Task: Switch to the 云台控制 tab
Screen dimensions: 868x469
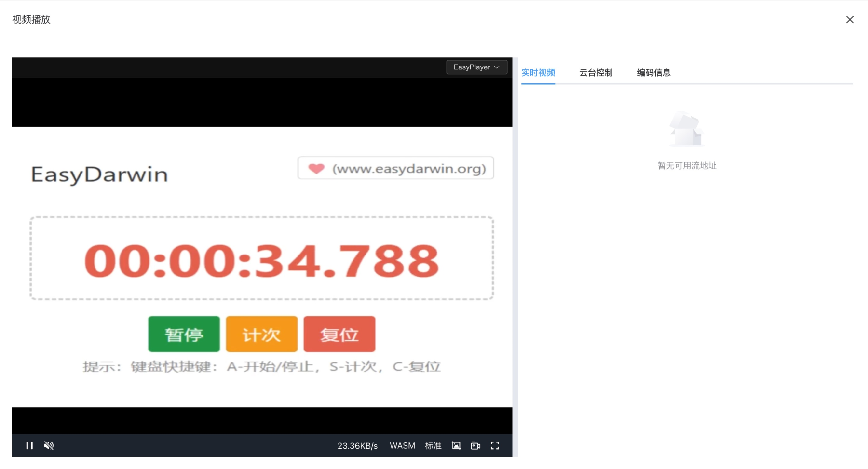Action: tap(596, 73)
